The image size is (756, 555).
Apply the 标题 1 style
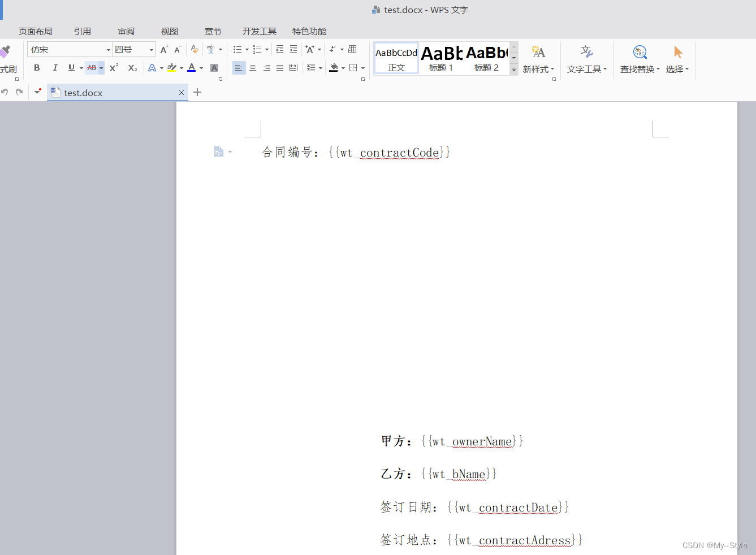(x=441, y=58)
